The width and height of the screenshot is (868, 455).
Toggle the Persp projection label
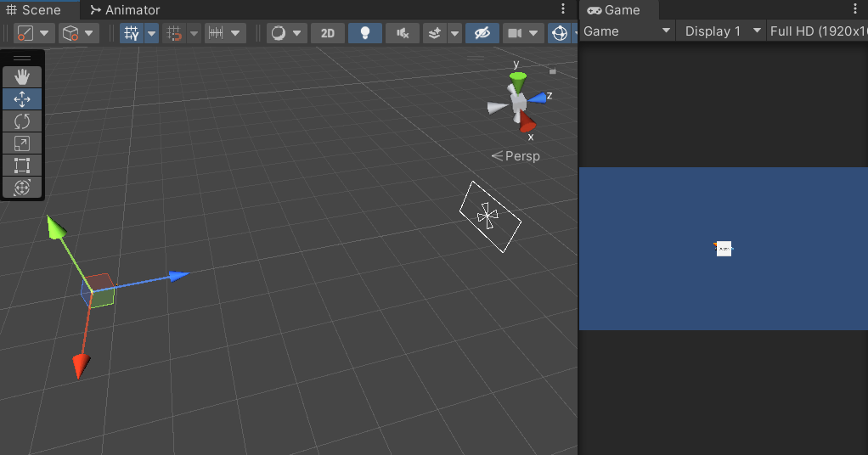[x=516, y=156]
